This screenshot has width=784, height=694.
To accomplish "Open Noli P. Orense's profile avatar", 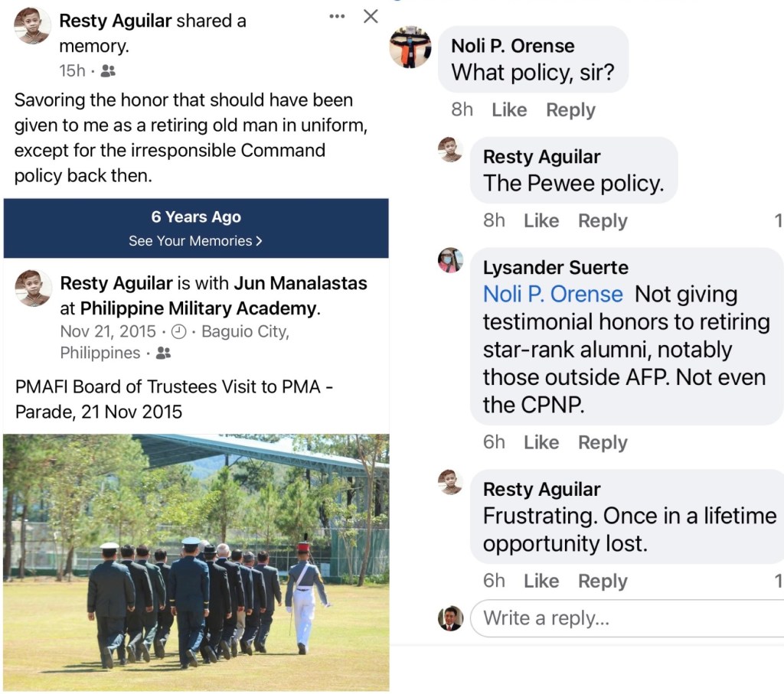I will (410, 47).
